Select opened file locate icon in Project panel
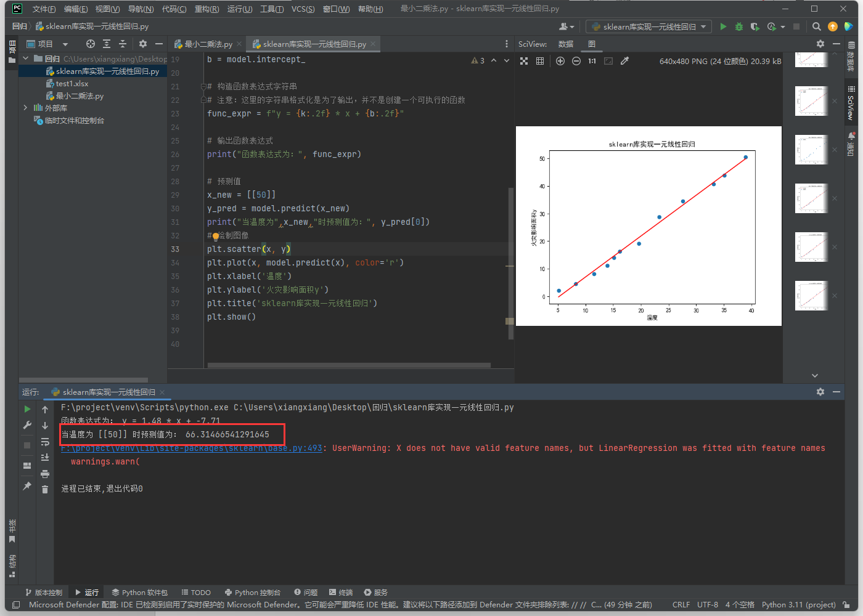This screenshot has width=863, height=616. point(91,44)
